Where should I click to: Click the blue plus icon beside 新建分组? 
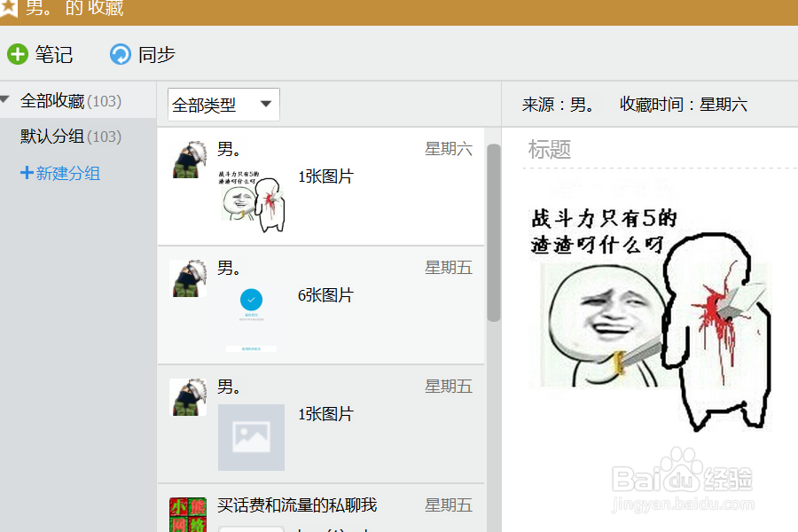[x=27, y=173]
